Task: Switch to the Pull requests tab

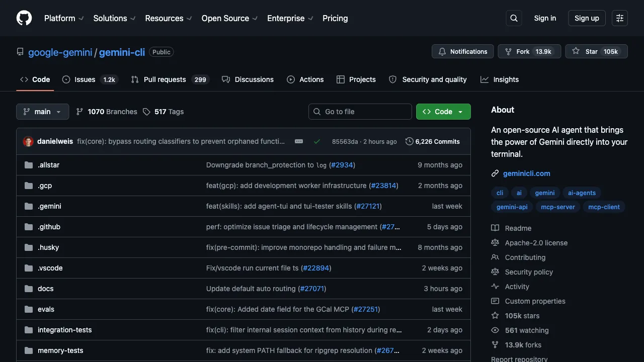Action: pyautogui.click(x=170, y=79)
